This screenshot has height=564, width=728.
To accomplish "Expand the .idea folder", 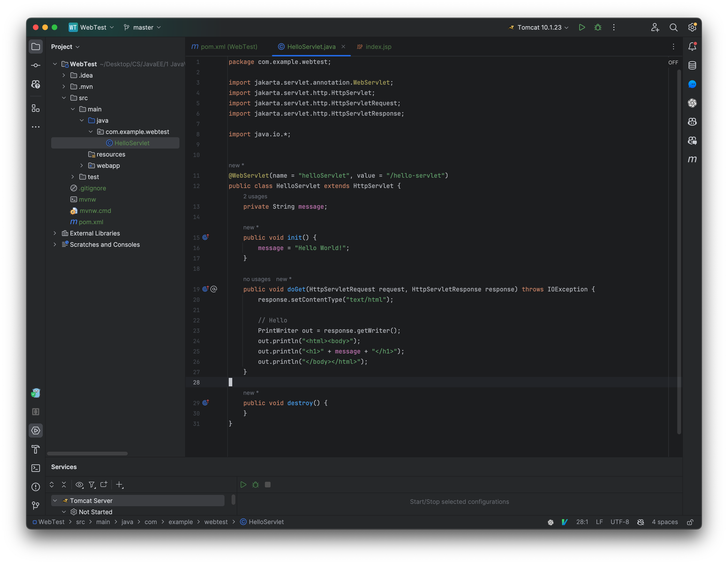I will 64,75.
